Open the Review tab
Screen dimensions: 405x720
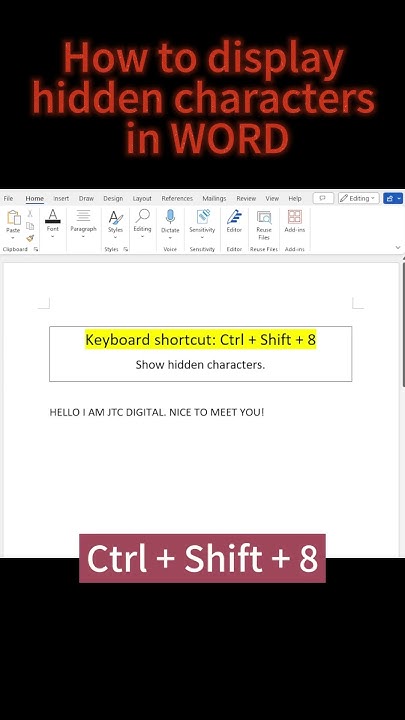tap(246, 198)
